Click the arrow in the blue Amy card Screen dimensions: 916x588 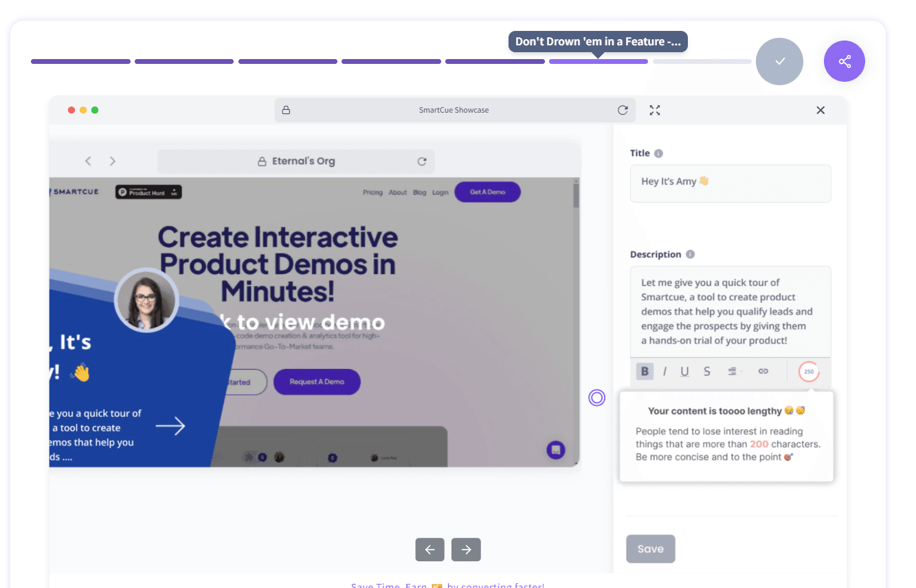coord(170,427)
